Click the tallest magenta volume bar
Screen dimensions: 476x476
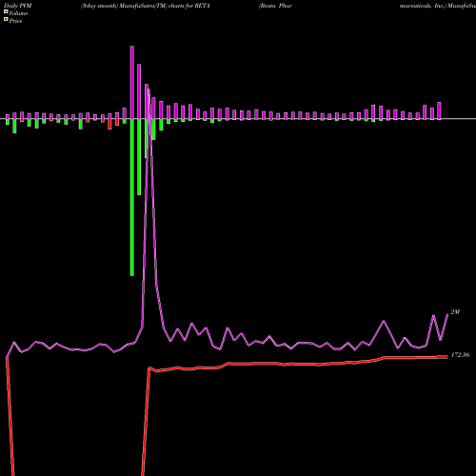pos(132,82)
